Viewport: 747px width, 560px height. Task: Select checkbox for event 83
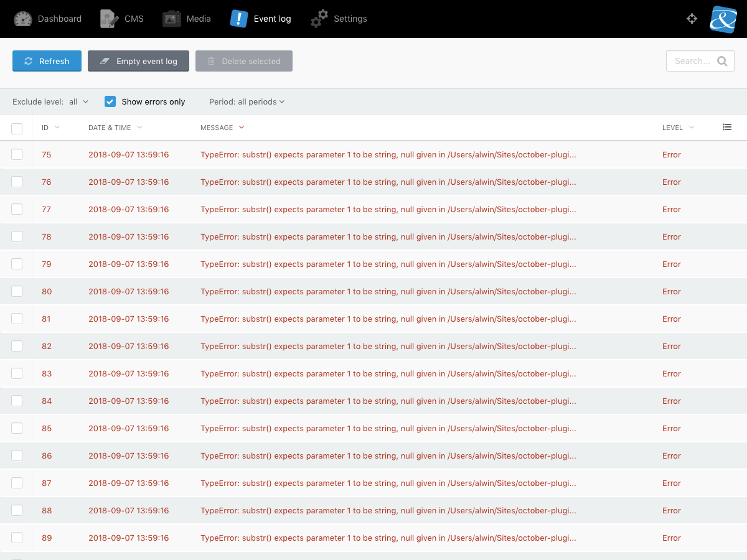17,373
